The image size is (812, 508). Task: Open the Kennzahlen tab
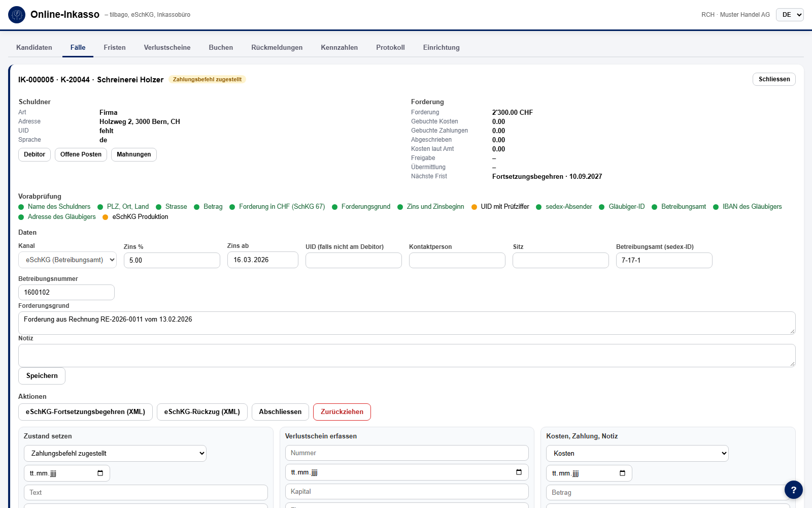coord(339,47)
